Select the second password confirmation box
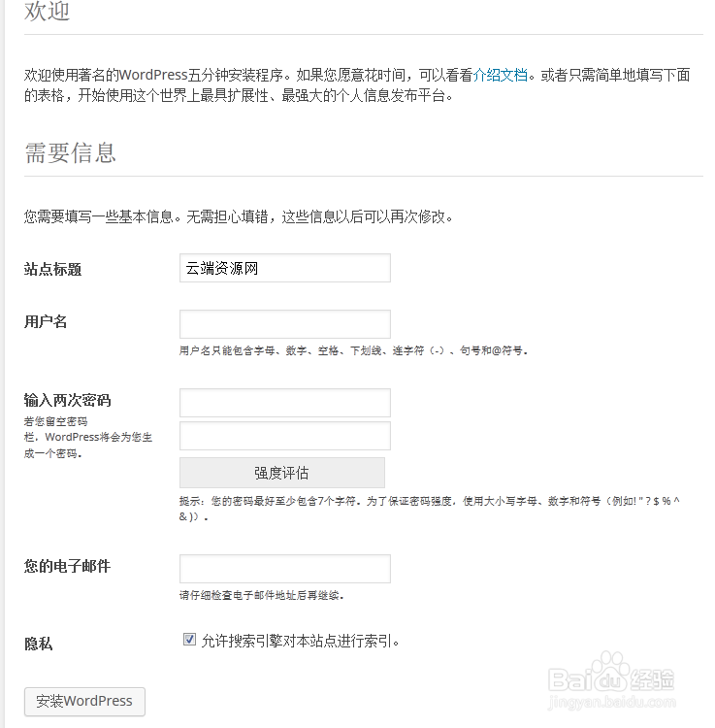This screenshot has height=728, width=715. 285,436
